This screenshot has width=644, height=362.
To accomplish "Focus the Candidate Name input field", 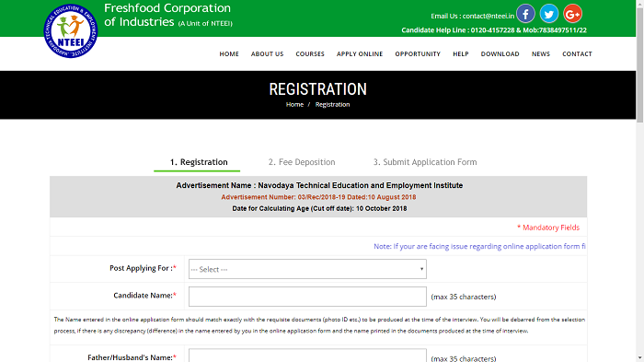I will tap(307, 297).
